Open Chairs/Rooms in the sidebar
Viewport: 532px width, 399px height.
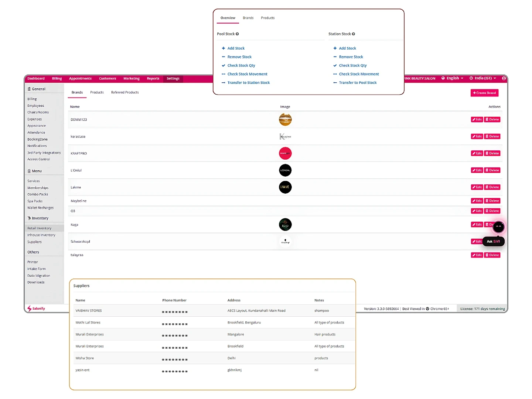click(38, 113)
